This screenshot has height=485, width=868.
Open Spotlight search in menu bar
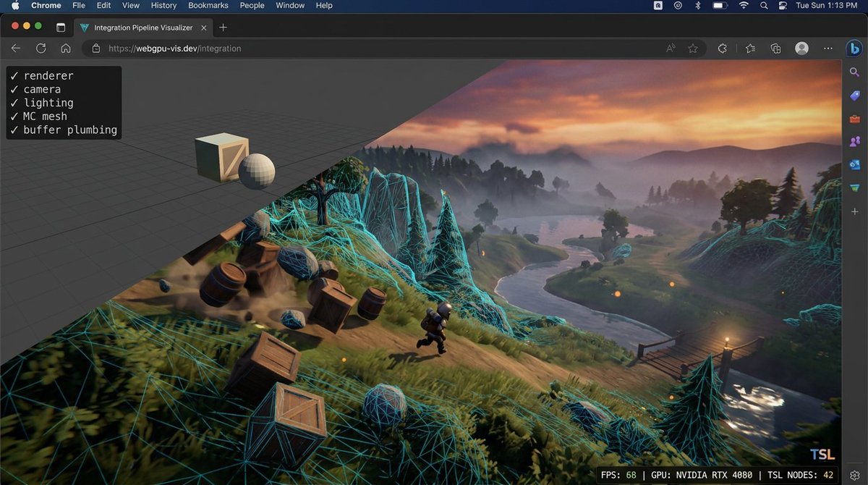[x=764, y=5]
